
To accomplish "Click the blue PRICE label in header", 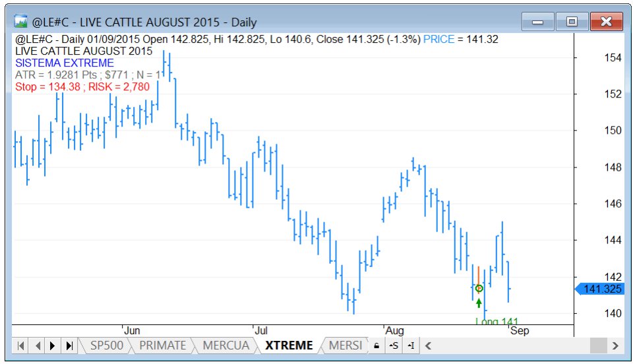I will click(x=438, y=40).
